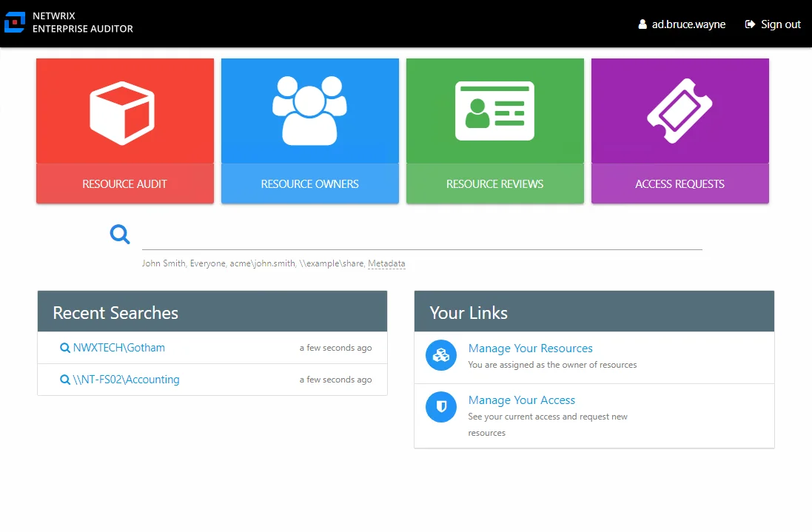Open the Resource Owners people icon
This screenshot has width=812, height=532.
pyautogui.click(x=309, y=111)
